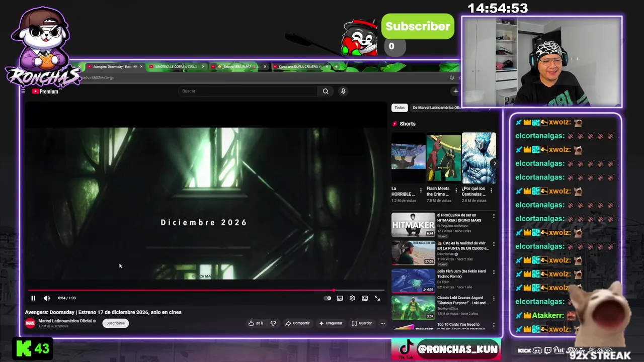
Task: Open Marvel Latinoamérica Oficial channel avatar
Action: point(30,323)
